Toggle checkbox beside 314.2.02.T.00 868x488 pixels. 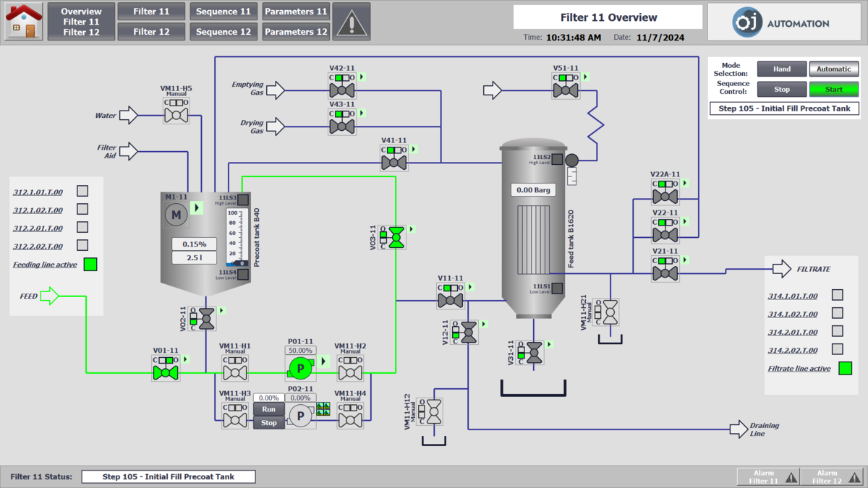[x=837, y=350]
